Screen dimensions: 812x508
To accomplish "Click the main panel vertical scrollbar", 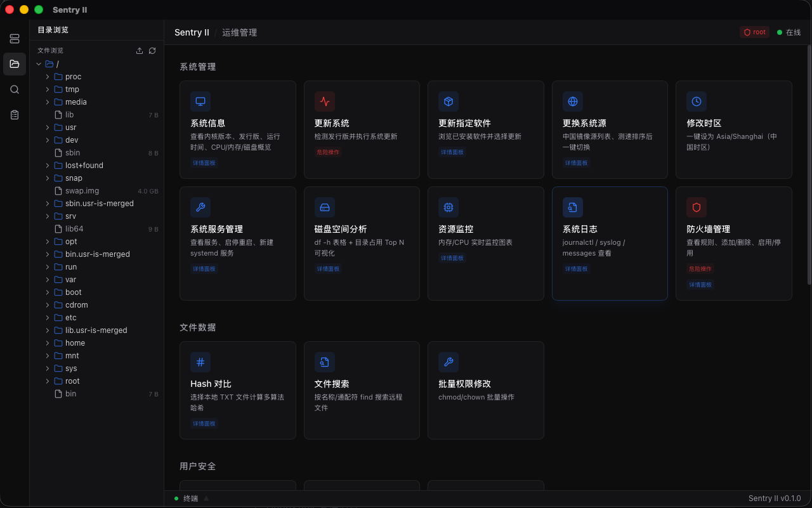I will point(809,165).
